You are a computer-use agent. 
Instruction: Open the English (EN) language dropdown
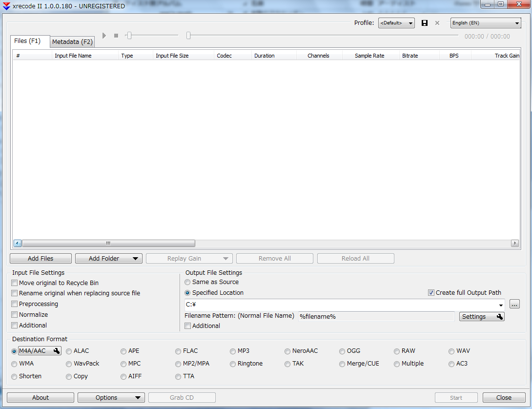(485, 22)
